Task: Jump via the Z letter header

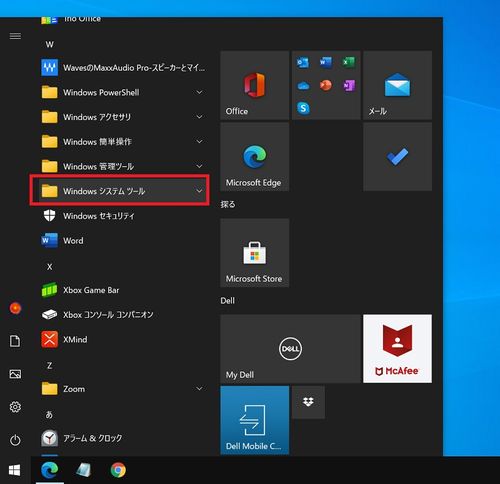Action: (x=50, y=366)
